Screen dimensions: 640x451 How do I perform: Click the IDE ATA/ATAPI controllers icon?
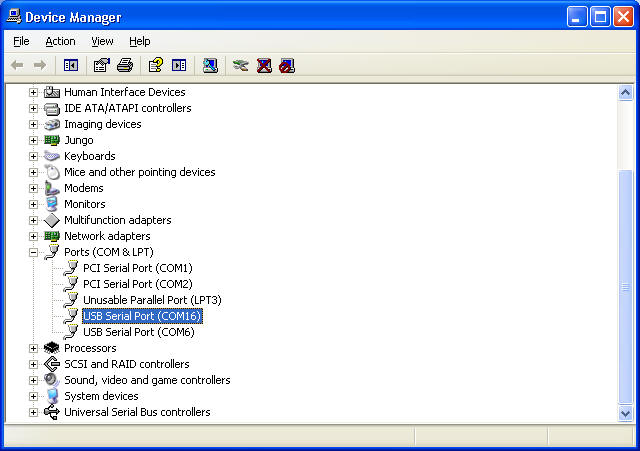[52, 109]
